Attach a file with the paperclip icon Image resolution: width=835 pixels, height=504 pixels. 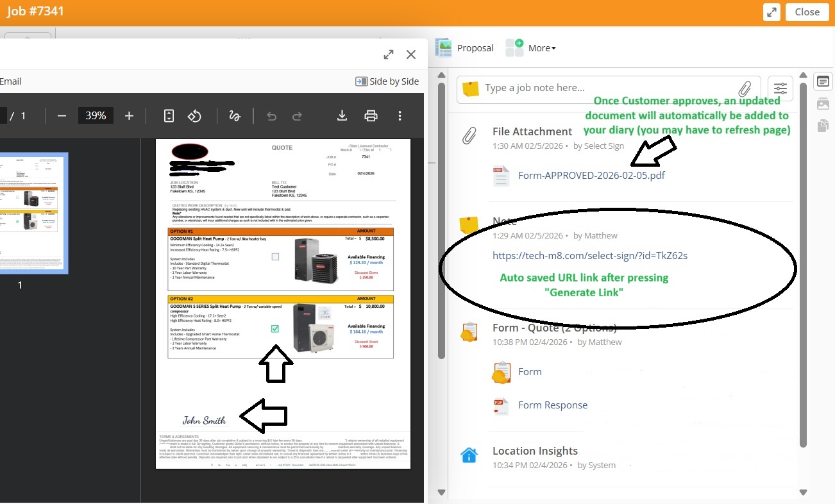745,88
